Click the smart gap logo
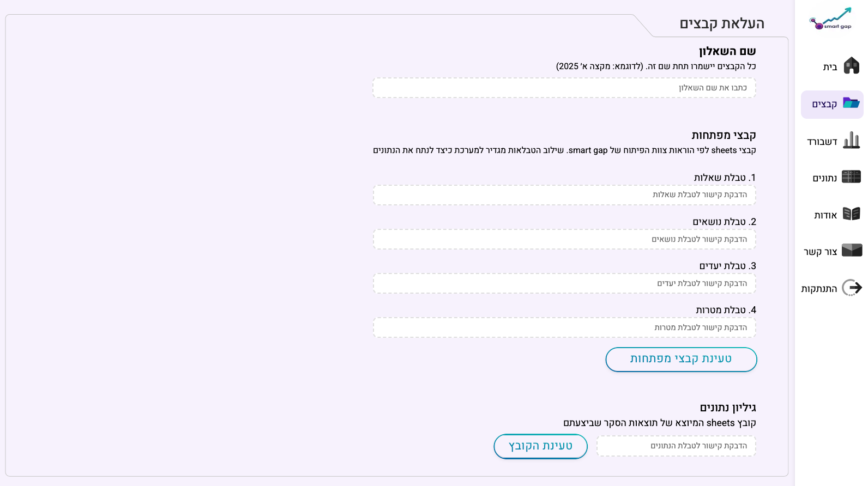This screenshot has width=868, height=486. [831, 19]
